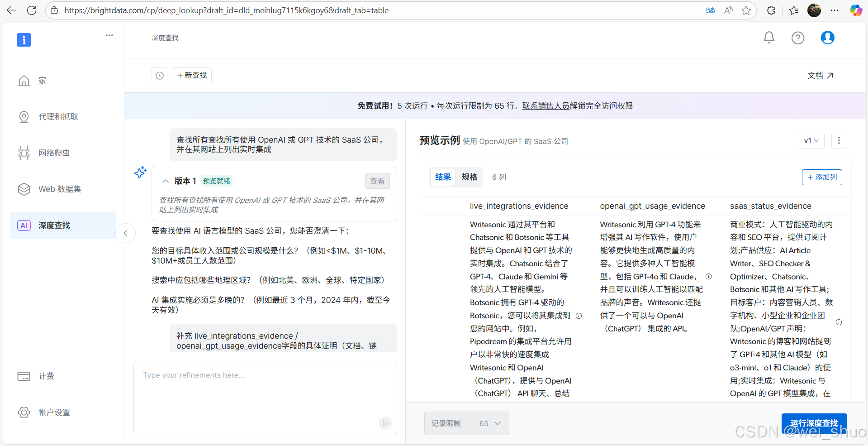Open v1 version dropdown
868x446 pixels.
[x=811, y=140]
